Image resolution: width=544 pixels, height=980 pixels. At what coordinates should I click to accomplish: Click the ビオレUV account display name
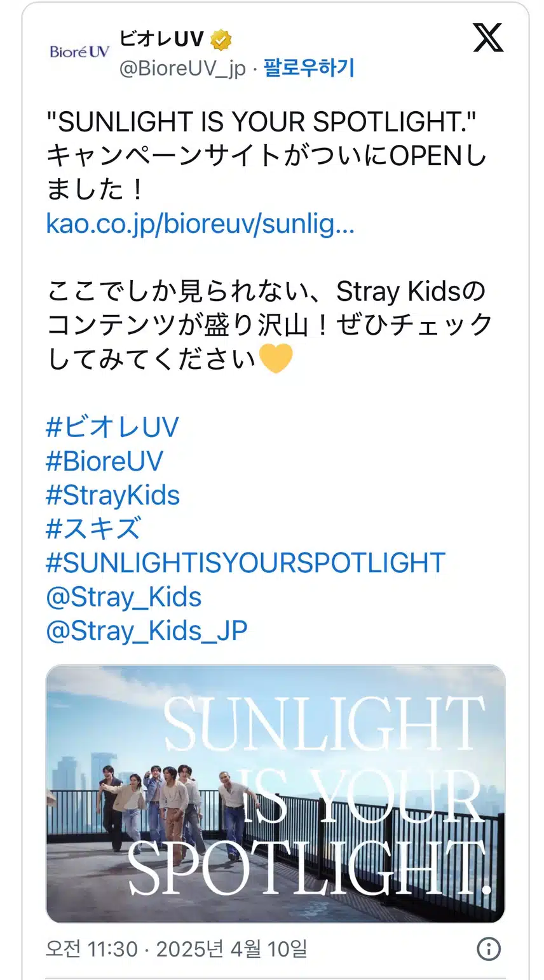click(x=161, y=39)
